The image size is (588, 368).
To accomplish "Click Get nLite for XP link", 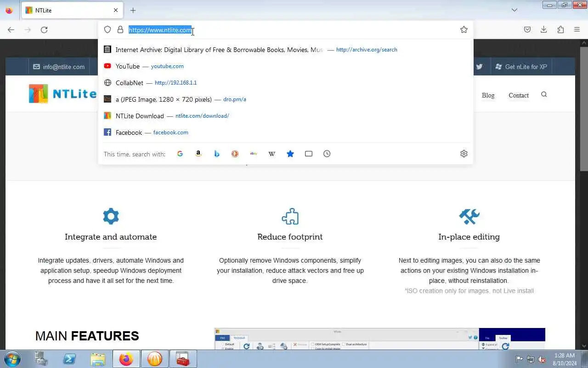I will click(x=521, y=67).
